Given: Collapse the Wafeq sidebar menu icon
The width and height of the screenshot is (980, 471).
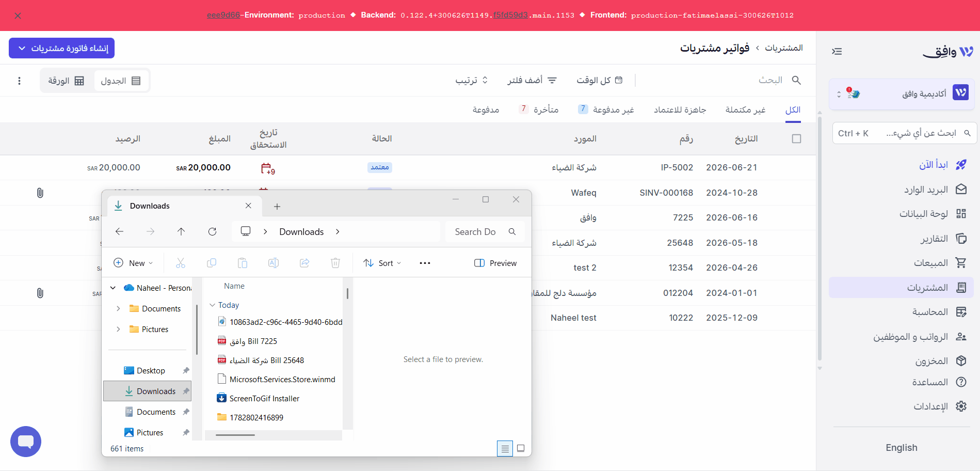Looking at the screenshot, I should point(837,51).
